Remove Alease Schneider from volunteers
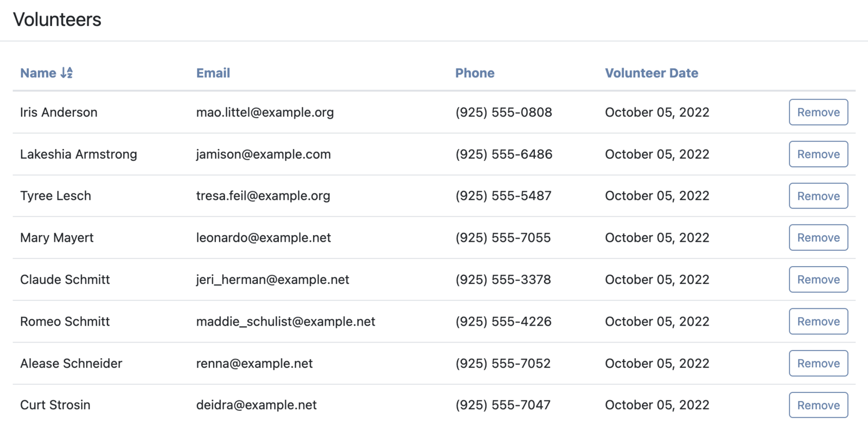The image size is (868, 433). click(x=818, y=363)
